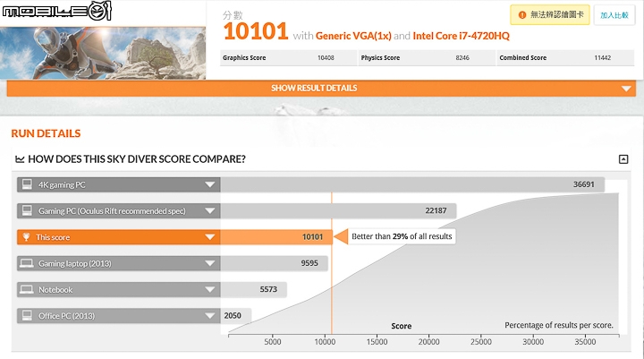The image size is (644, 359).
Task: Click the Physics Score cell
Action: pos(427,57)
